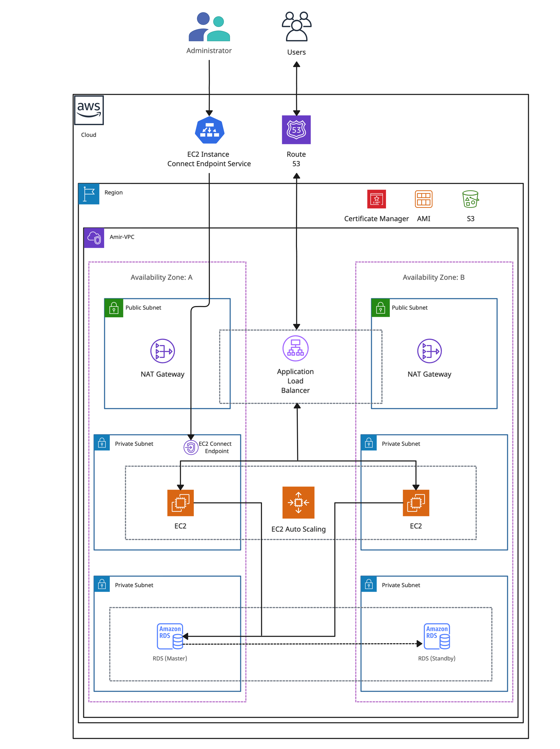Select the 'Amir-VPC' label text
Screen dimensions: 560x749
[x=122, y=237]
